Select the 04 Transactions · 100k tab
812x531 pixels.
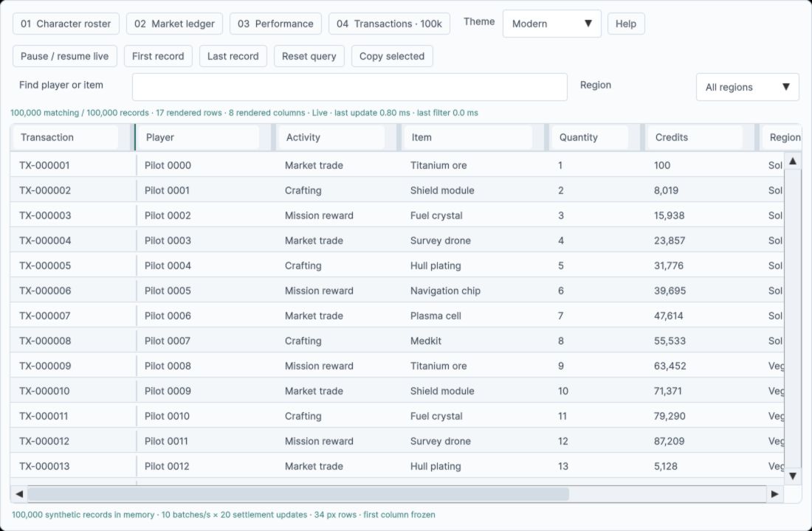pos(389,24)
